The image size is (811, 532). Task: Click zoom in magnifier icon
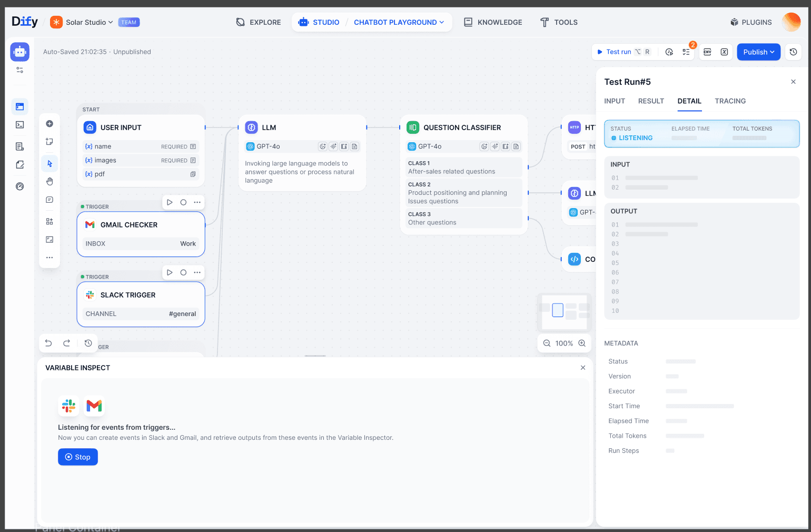click(x=582, y=343)
